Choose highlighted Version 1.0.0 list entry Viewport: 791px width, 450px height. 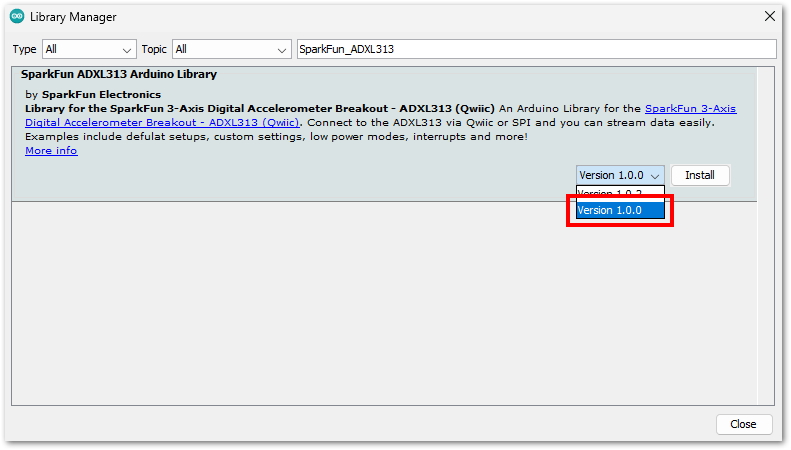[620, 210]
